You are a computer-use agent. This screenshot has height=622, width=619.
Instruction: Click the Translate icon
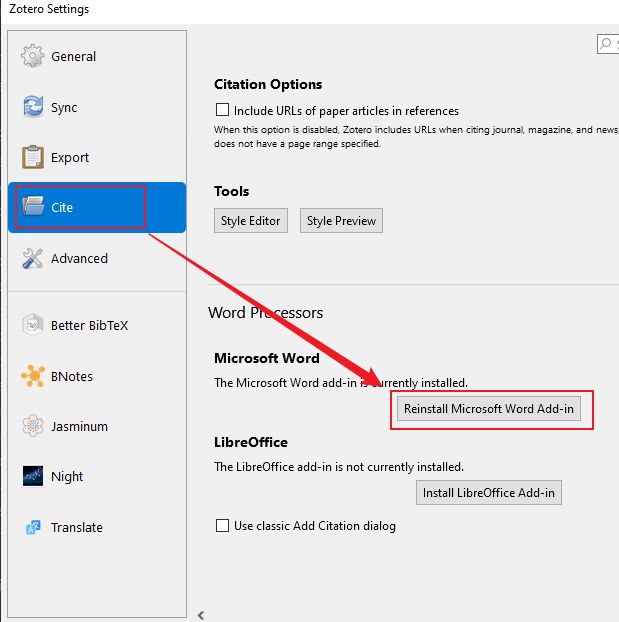click(33, 527)
